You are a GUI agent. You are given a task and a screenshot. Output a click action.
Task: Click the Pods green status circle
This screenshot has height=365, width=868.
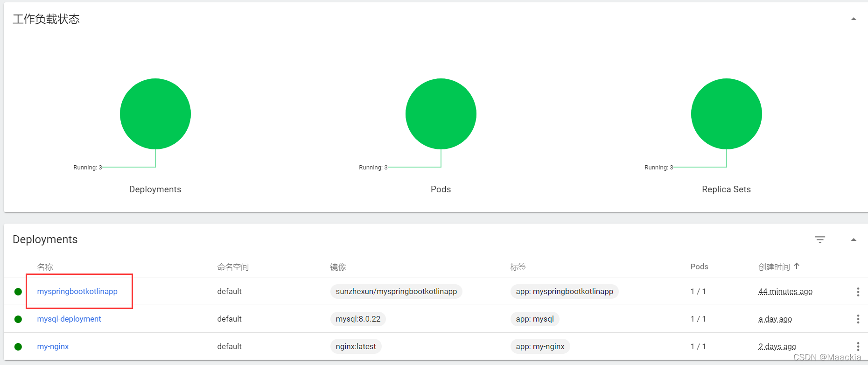pos(441,114)
